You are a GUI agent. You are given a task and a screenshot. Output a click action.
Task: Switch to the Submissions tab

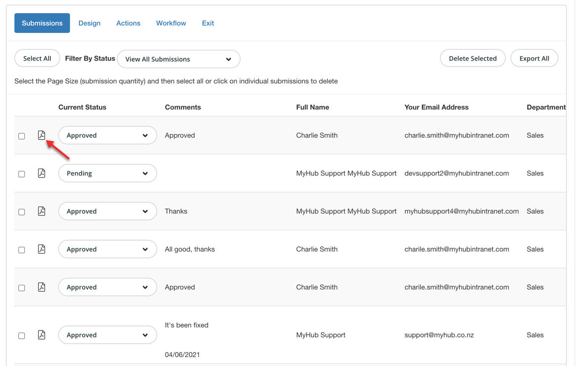[42, 23]
